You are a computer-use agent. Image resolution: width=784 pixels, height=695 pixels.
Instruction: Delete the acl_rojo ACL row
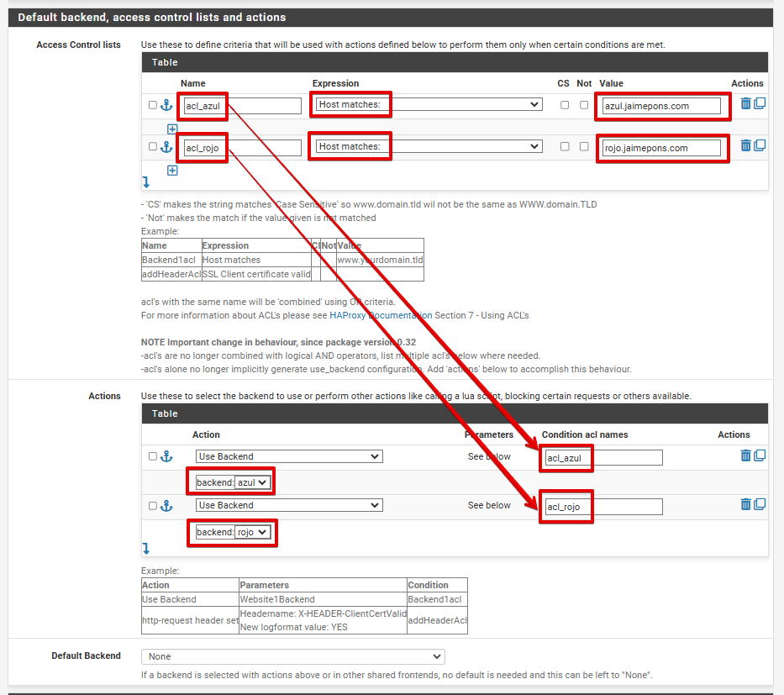coord(745,145)
